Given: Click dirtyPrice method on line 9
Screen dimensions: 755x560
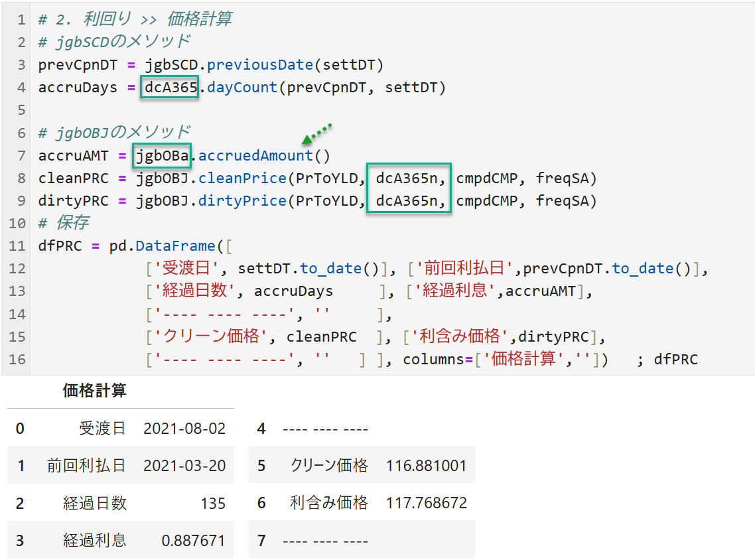Looking at the screenshot, I should pos(242,200).
